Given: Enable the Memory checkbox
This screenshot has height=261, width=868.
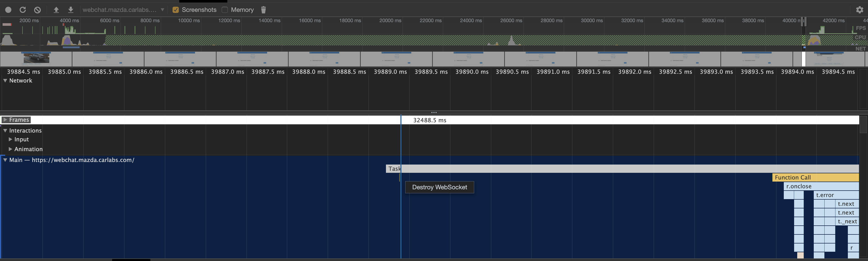Looking at the screenshot, I should 224,10.
